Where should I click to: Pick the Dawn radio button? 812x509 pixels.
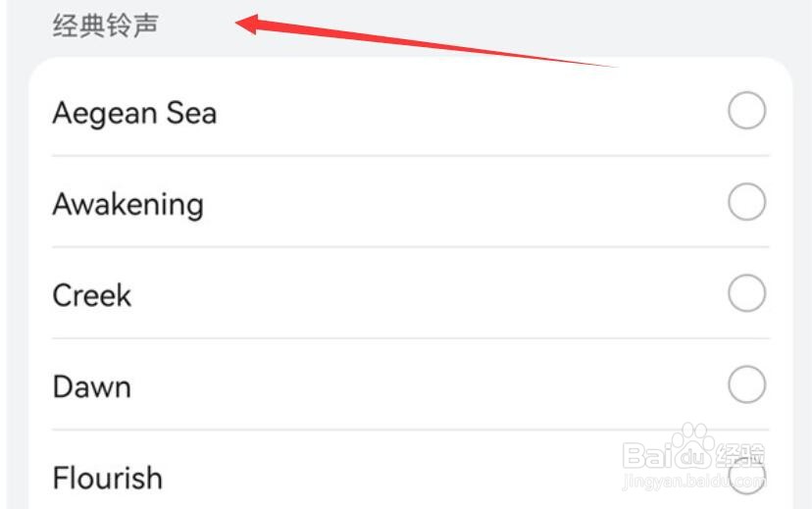pyautogui.click(x=746, y=384)
